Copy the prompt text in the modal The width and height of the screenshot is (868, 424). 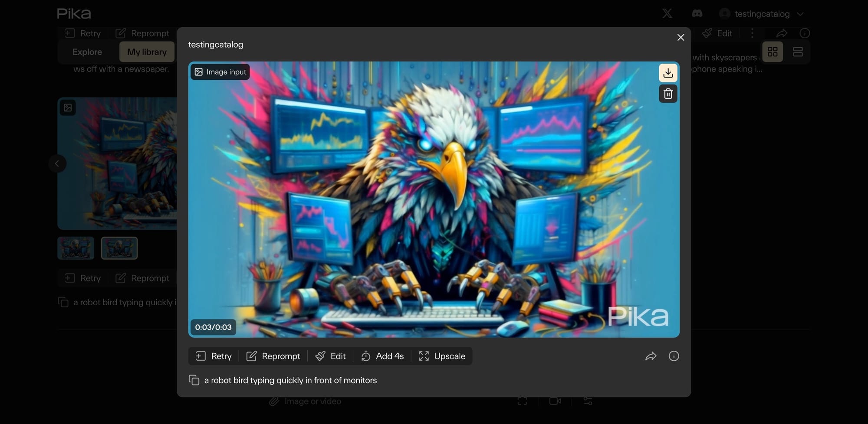coord(194,380)
